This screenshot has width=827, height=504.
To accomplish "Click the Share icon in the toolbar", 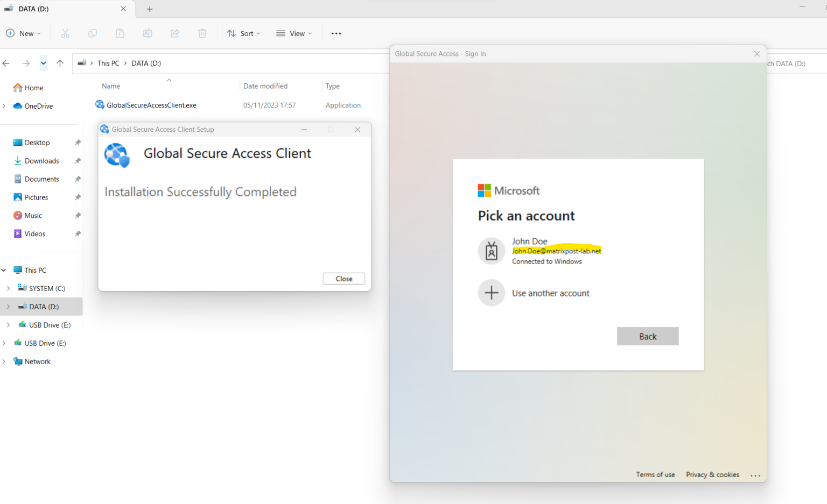I will click(174, 33).
